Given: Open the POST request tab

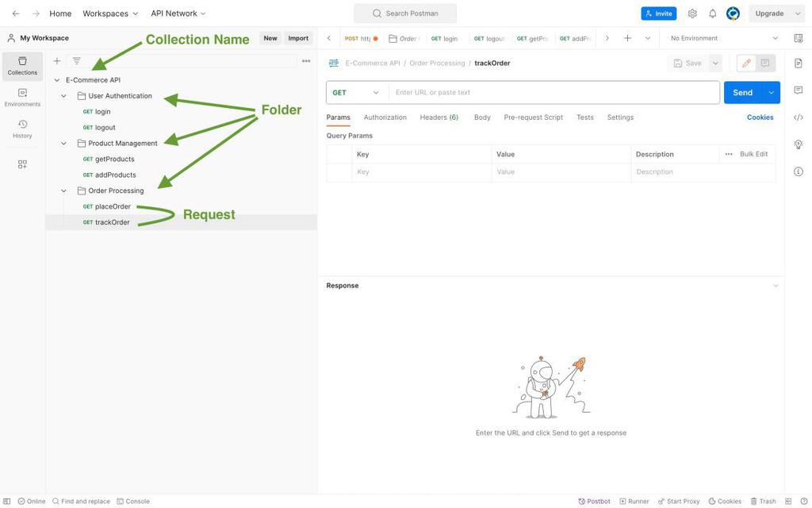Looking at the screenshot, I should pos(361,38).
